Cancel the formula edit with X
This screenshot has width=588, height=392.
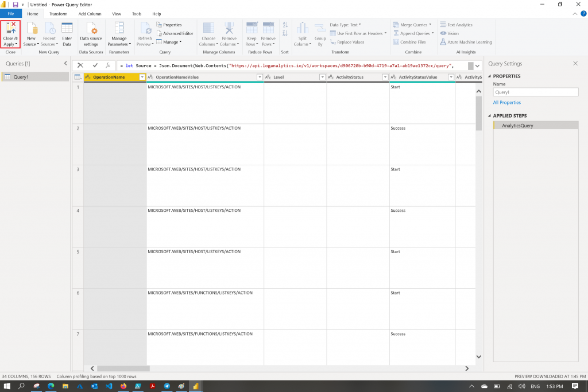(80, 65)
